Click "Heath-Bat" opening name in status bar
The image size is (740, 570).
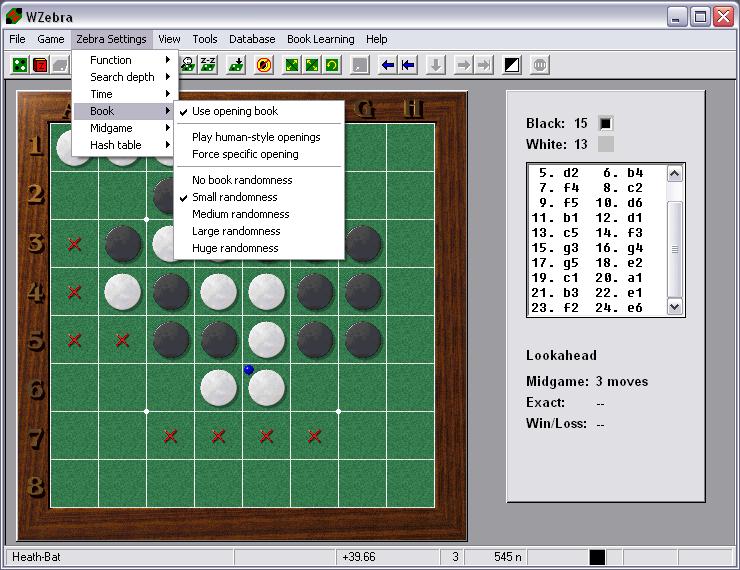(x=36, y=557)
